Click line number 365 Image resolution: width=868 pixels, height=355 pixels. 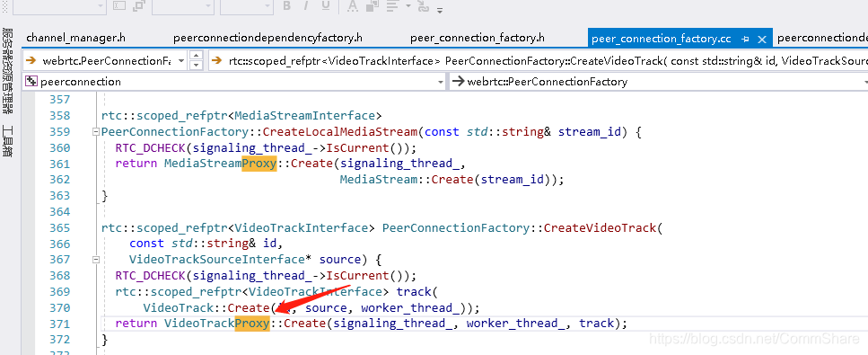pyautogui.click(x=60, y=228)
